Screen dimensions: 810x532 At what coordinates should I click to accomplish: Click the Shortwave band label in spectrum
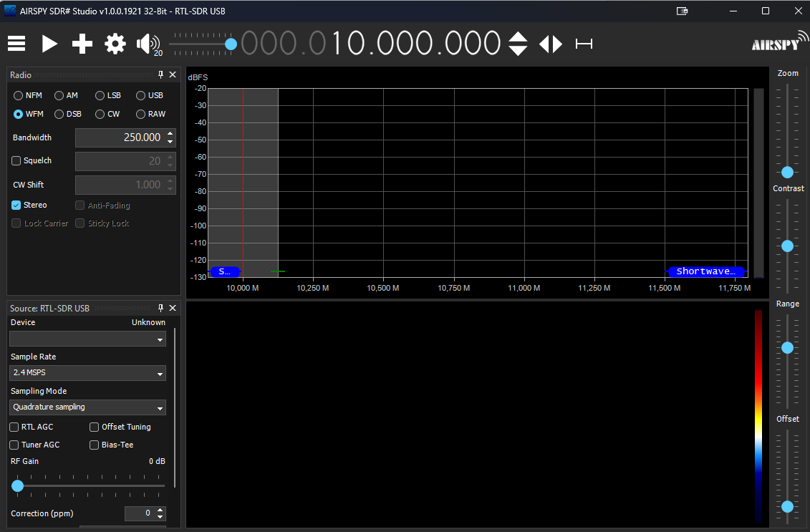coord(705,271)
